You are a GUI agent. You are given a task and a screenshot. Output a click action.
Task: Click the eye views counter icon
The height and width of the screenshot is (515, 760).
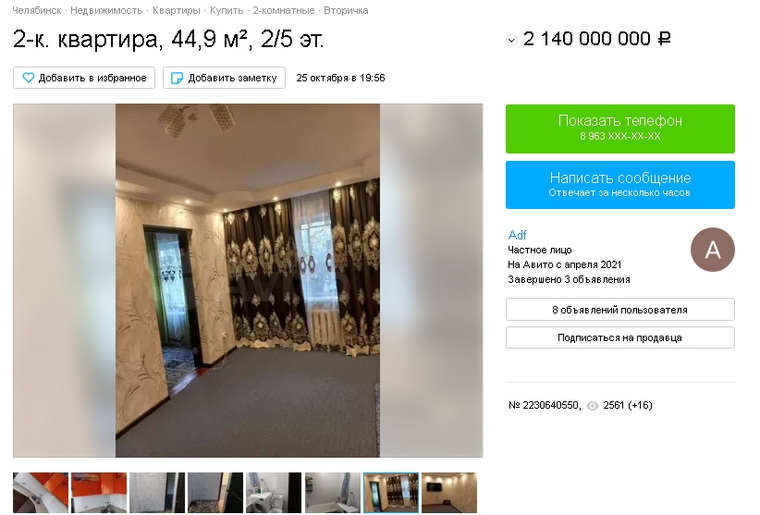(592, 406)
